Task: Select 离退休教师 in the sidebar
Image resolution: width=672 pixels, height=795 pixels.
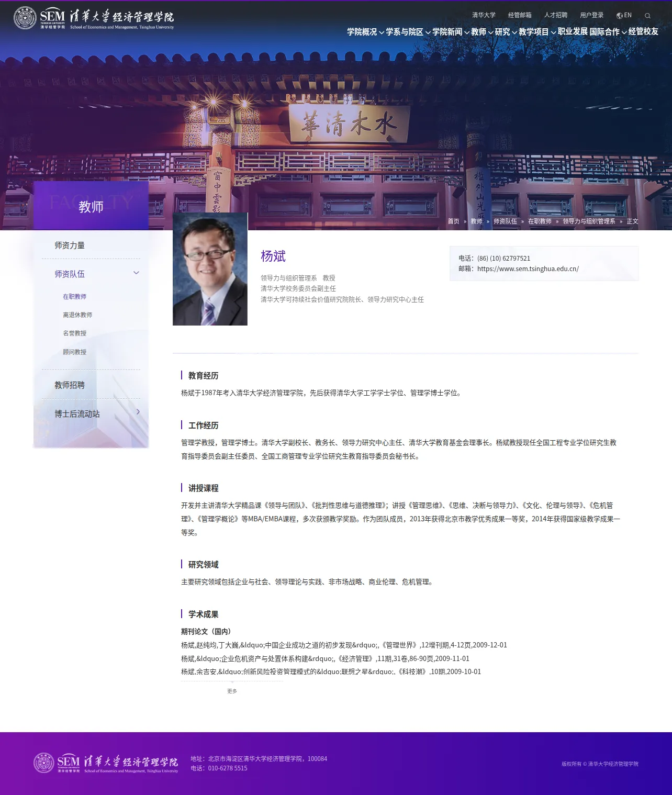Action: pos(77,315)
